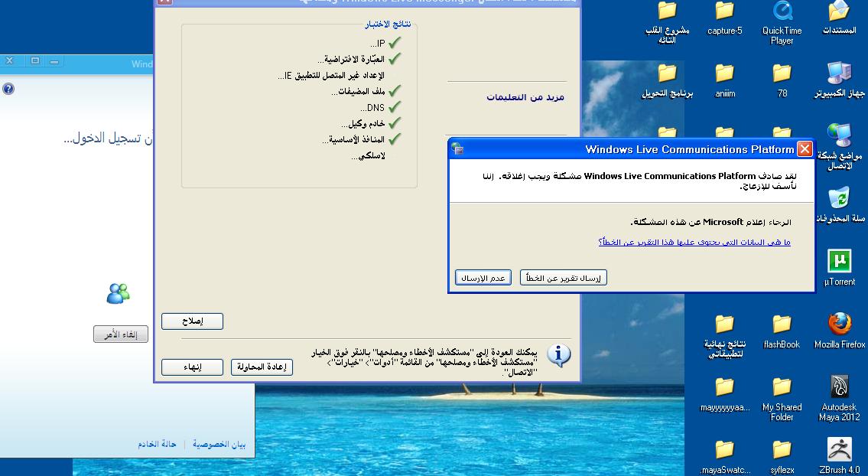This screenshot has width=868, height=476.
Task: Open the aniiim folder on desktop
Action: tap(725, 81)
